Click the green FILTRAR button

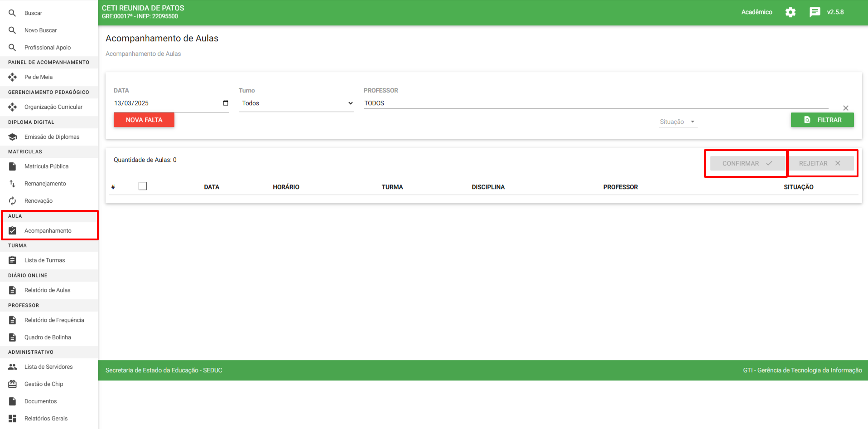tap(822, 120)
